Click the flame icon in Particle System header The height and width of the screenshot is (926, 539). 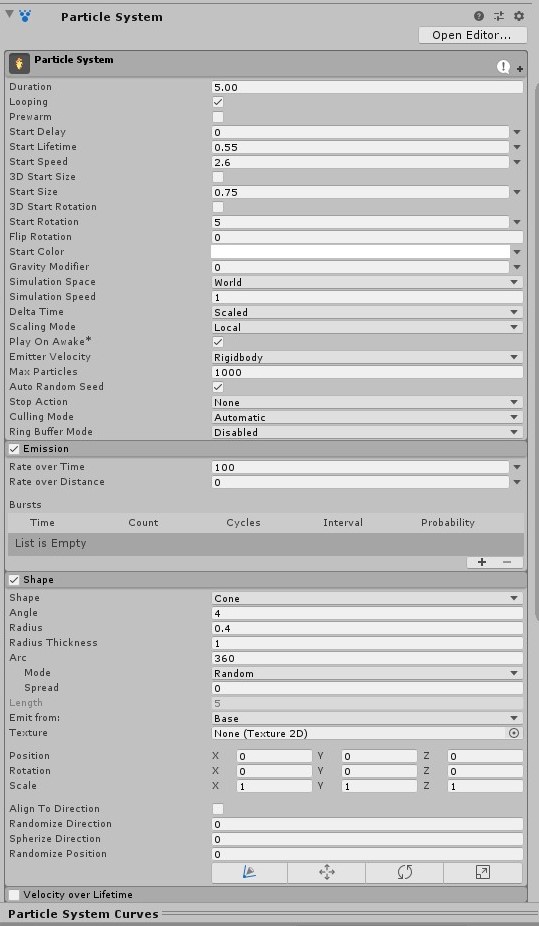pos(19,64)
